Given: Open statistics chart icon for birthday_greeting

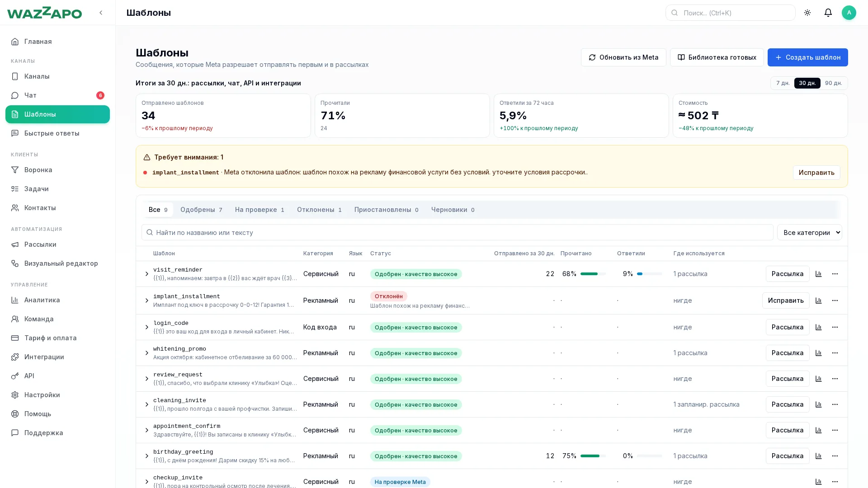Looking at the screenshot, I should click(x=819, y=456).
